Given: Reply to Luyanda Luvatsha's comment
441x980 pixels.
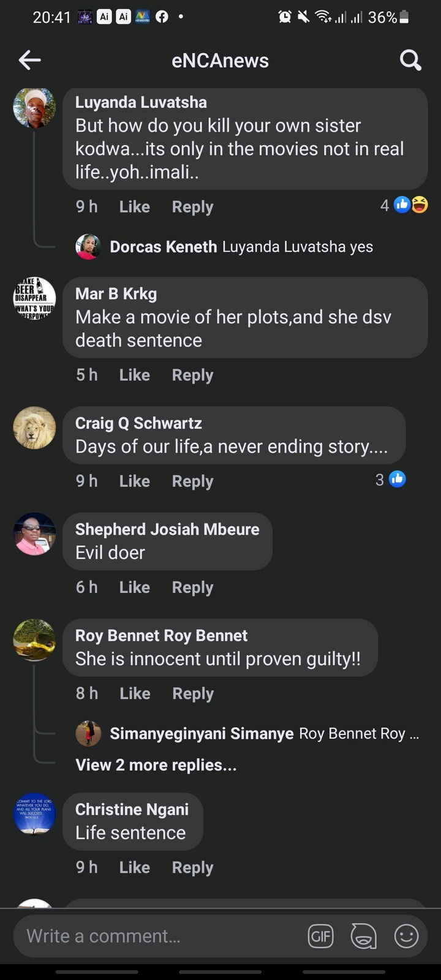Looking at the screenshot, I should coord(192,207).
